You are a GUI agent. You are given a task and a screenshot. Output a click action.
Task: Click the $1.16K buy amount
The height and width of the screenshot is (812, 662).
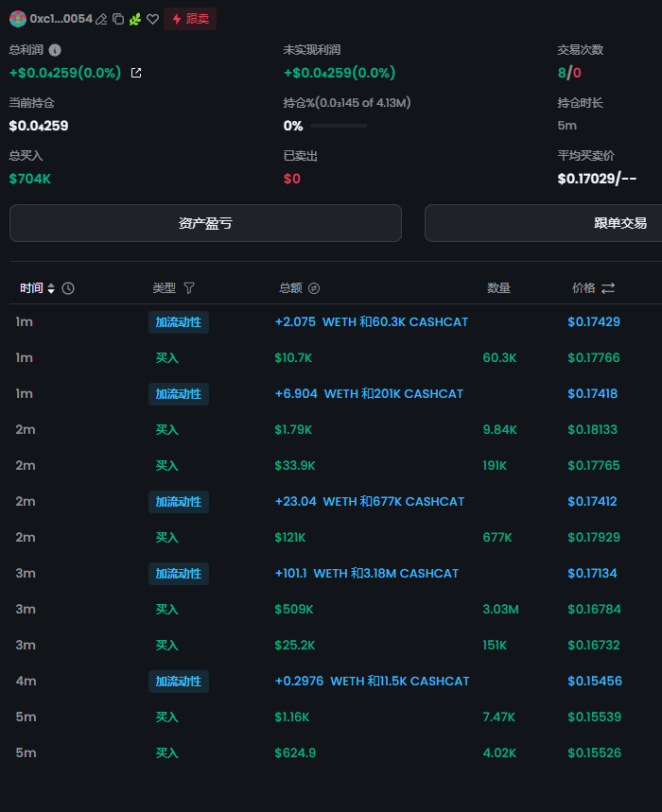292,717
